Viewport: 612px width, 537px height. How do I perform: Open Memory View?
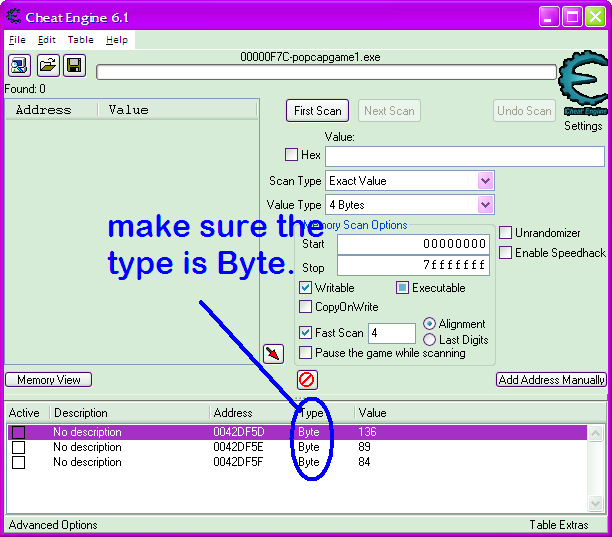point(49,380)
